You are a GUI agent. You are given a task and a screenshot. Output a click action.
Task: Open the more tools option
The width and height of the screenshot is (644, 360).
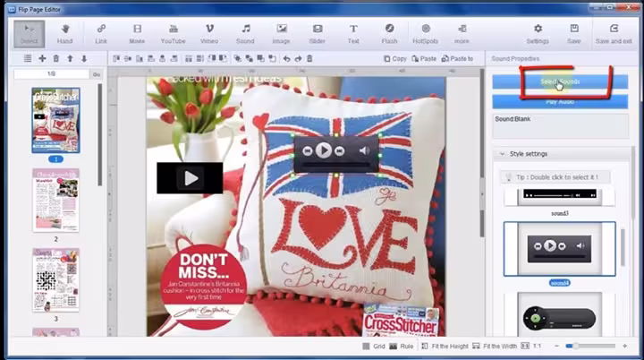point(462,34)
